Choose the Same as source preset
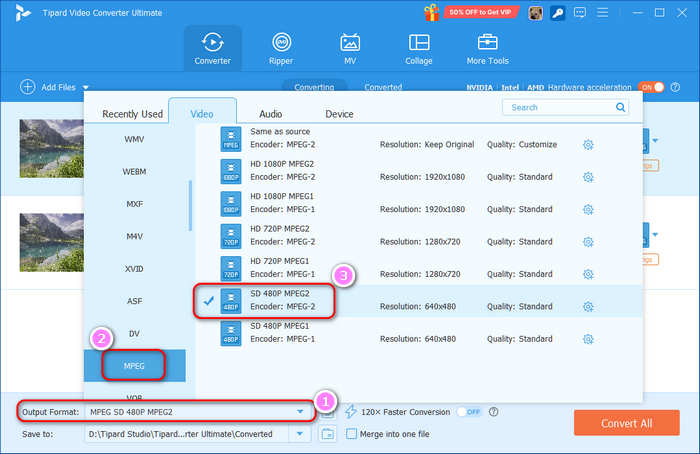The width and height of the screenshot is (700, 454). tap(419, 139)
